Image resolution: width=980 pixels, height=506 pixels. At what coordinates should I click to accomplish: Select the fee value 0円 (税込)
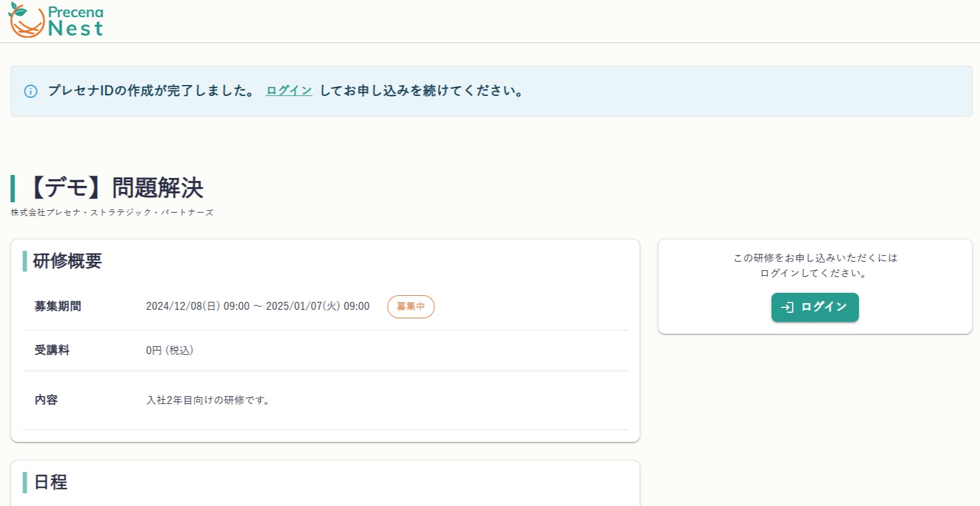tap(170, 350)
